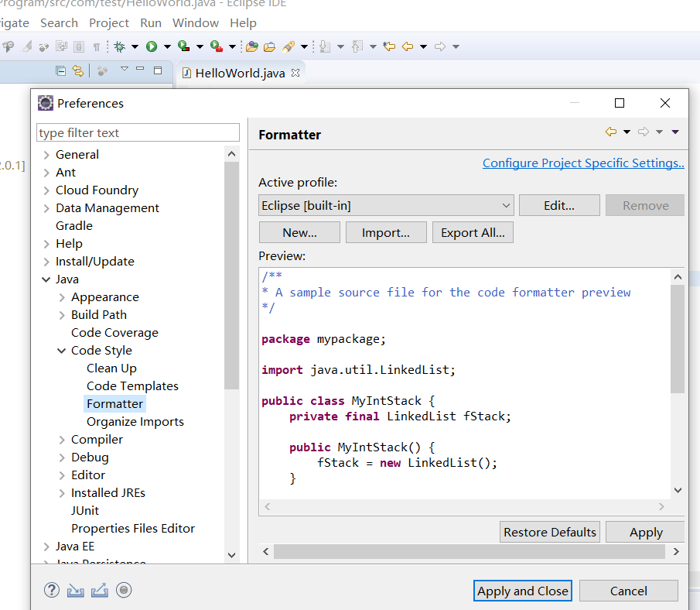The width and height of the screenshot is (700, 610).
Task: Click the green Run button in toolbar
Action: tap(152, 46)
